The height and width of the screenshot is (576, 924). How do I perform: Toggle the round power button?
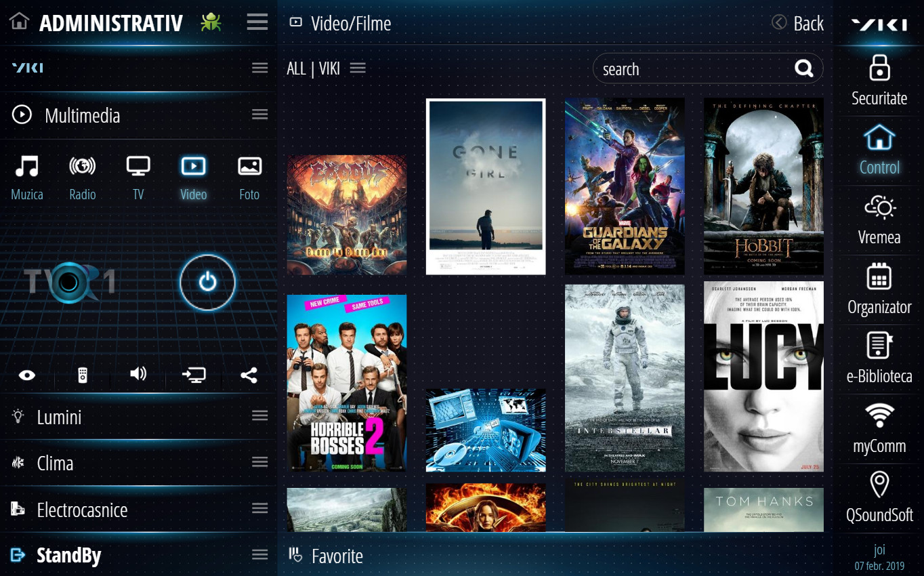tap(207, 282)
